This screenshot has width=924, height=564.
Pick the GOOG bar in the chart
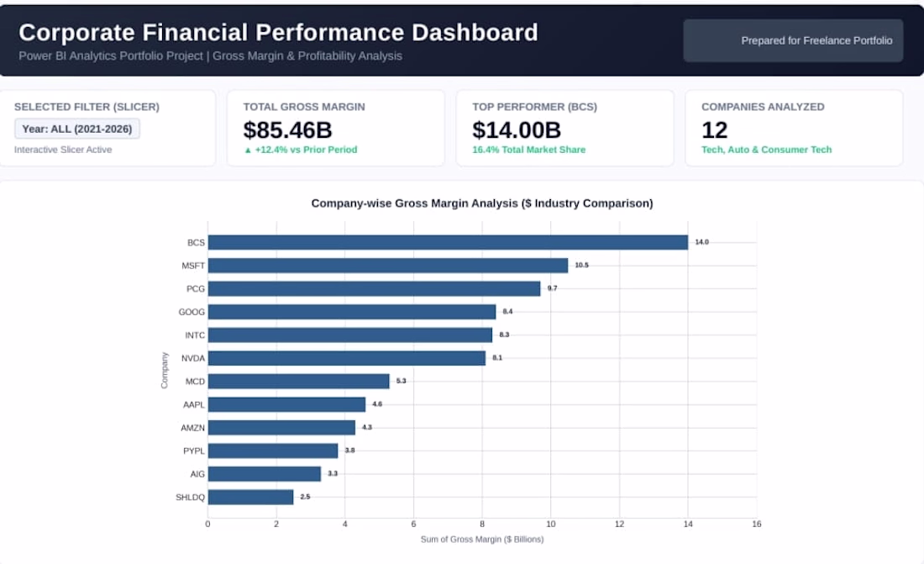[352, 312]
